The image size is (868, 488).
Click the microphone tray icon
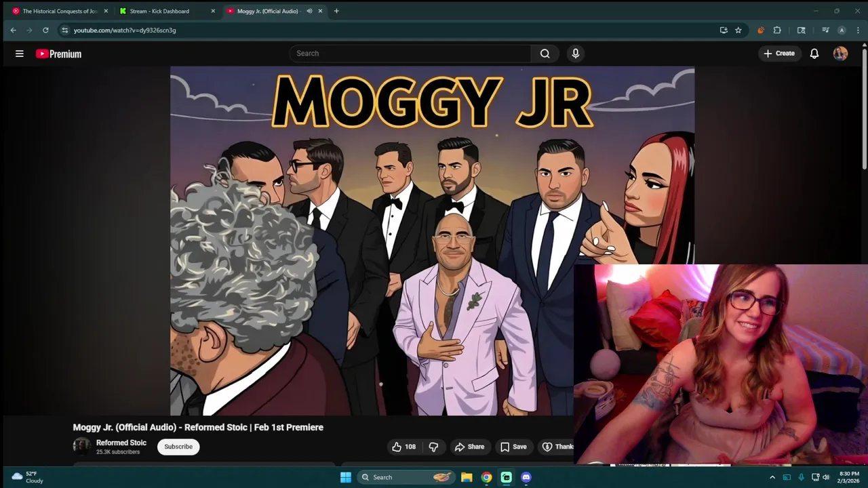tap(801, 477)
